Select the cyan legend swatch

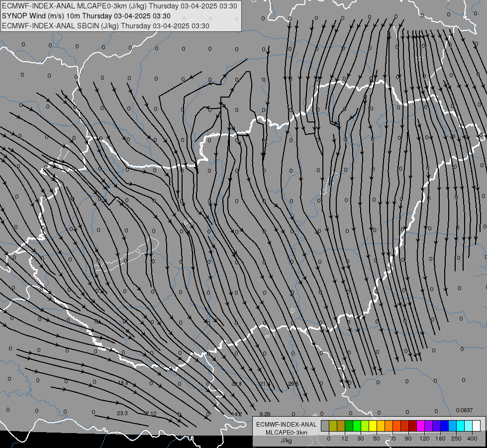point(461,426)
